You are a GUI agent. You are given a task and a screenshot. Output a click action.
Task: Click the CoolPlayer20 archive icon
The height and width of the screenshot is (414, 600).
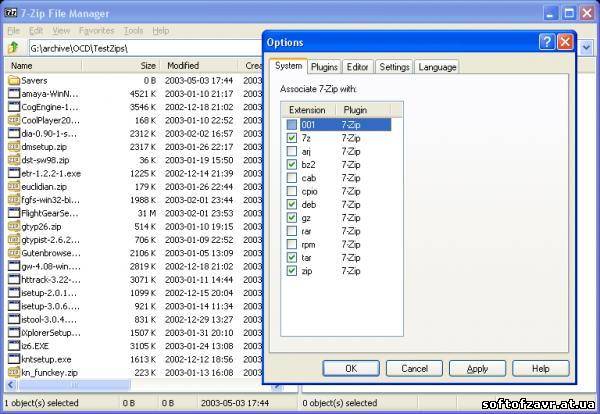(14, 120)
